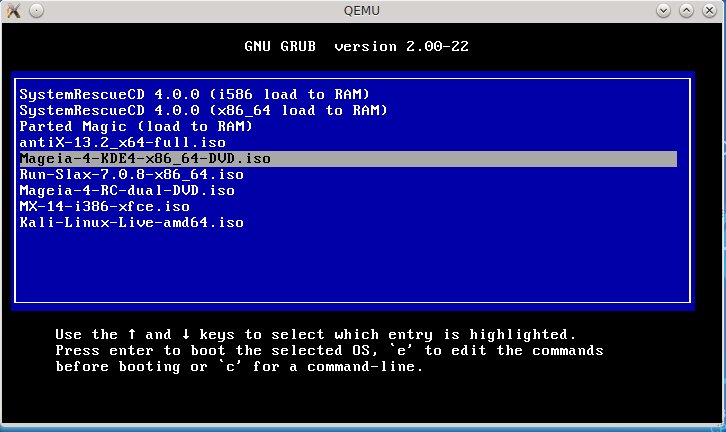
Task: Select Mageia-4-RC-dual-DVD.iso entry
Action: point(127,190)
